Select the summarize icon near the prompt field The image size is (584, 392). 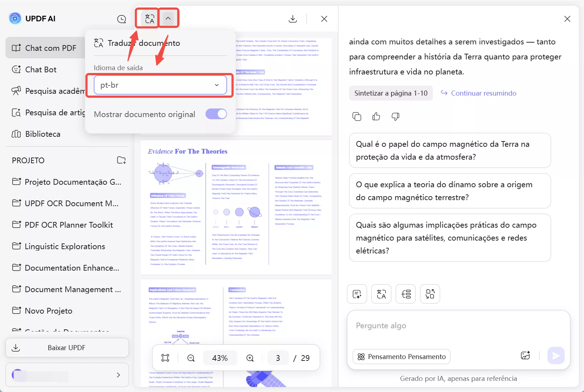(x=357, y=294)
